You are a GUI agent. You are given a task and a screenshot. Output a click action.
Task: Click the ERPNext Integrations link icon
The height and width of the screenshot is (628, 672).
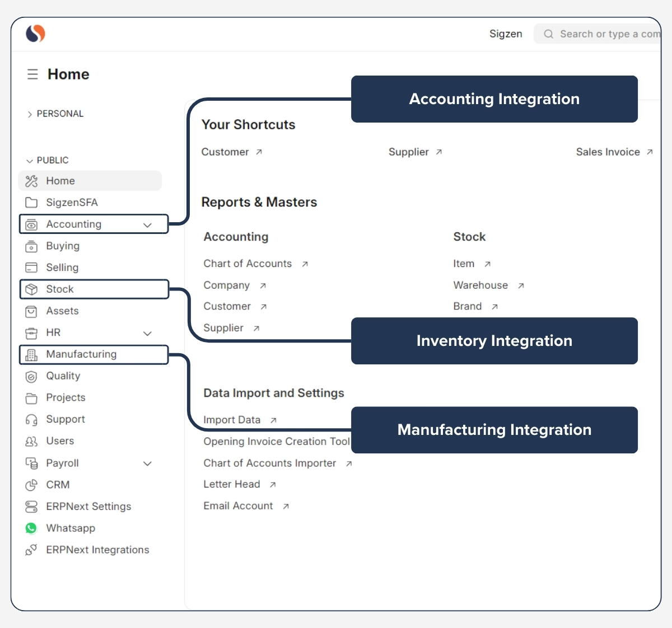pyautogui.click(x=31, y=550)
